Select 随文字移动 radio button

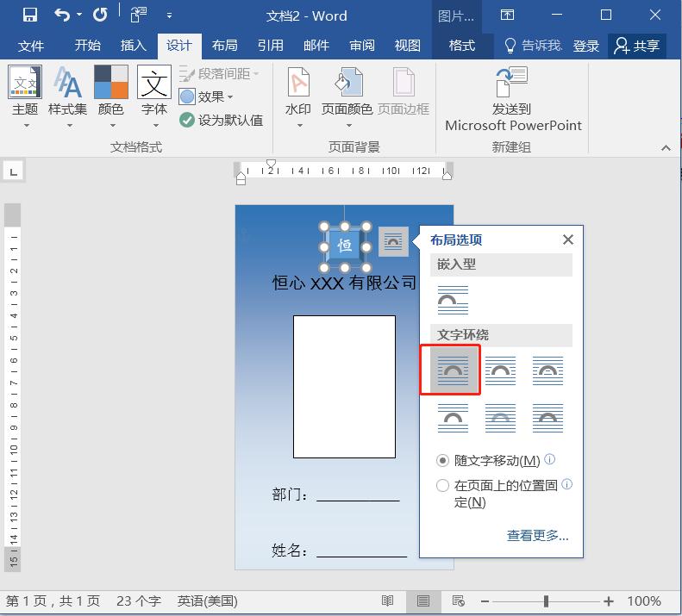point(442,460)
